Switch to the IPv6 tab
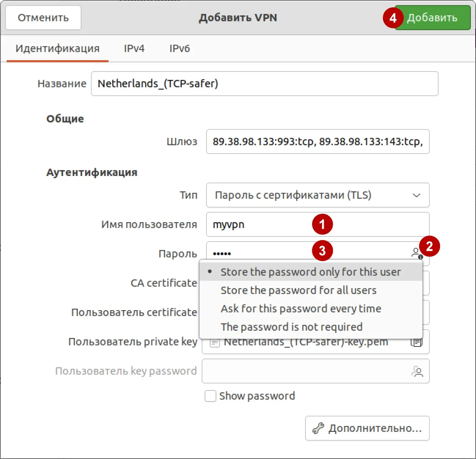Screen dimensions: 476x459 pos(179,48)
